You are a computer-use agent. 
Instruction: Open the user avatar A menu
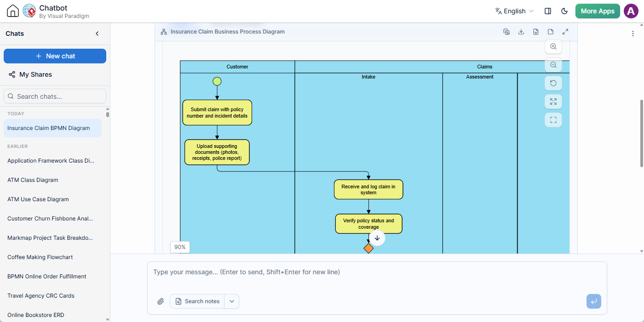[631, 11]
